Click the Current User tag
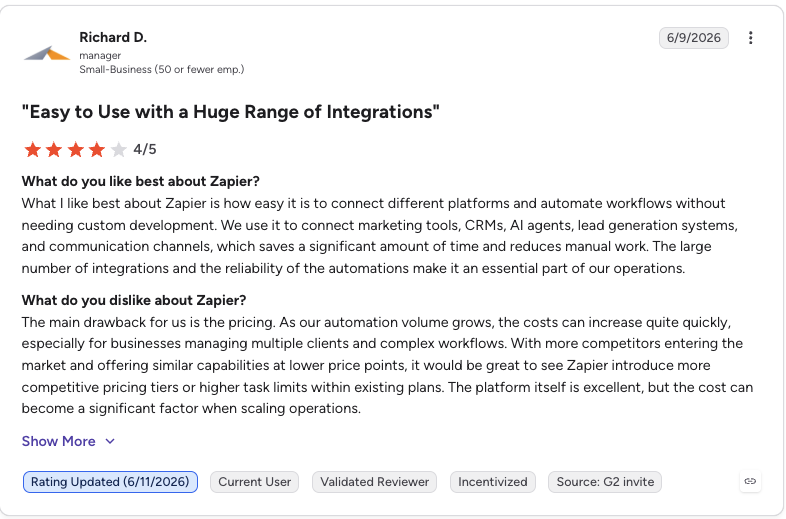The height and width of the screenshot is (519, 786). [255, 482]
